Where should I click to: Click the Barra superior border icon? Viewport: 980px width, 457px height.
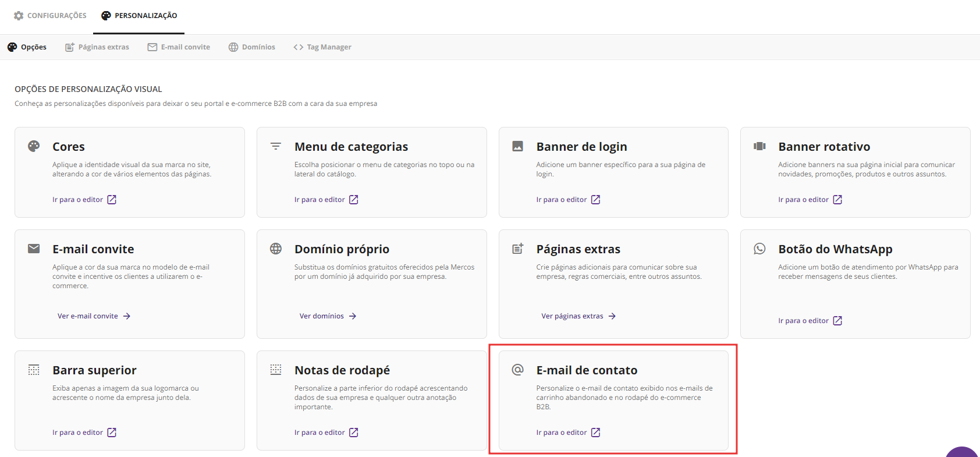coord(34,370)
